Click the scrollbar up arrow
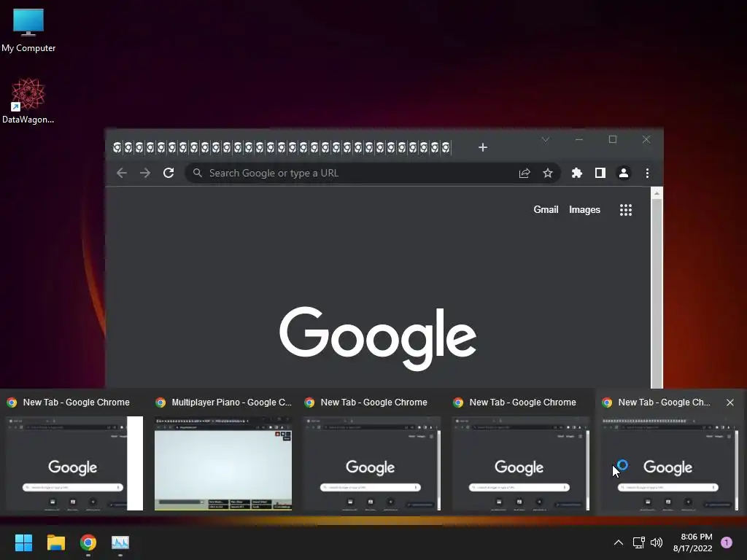The height and width of the screenshot is (560, 747). click(x=657, y=192)
